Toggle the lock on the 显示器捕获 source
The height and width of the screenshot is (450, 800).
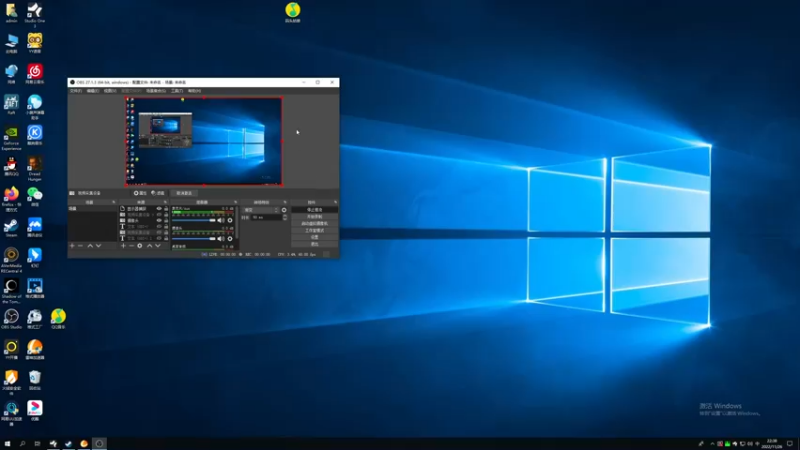point(166,209)
